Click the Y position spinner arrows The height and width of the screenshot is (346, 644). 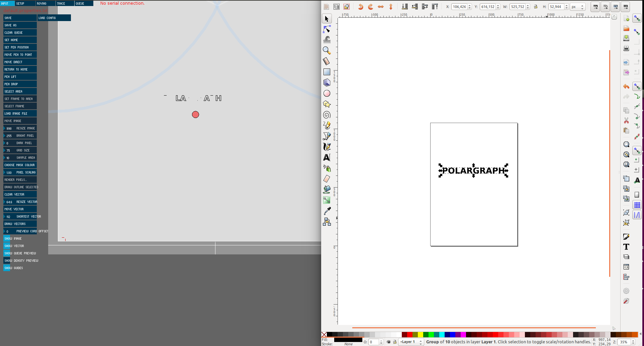tap(498, 7)
